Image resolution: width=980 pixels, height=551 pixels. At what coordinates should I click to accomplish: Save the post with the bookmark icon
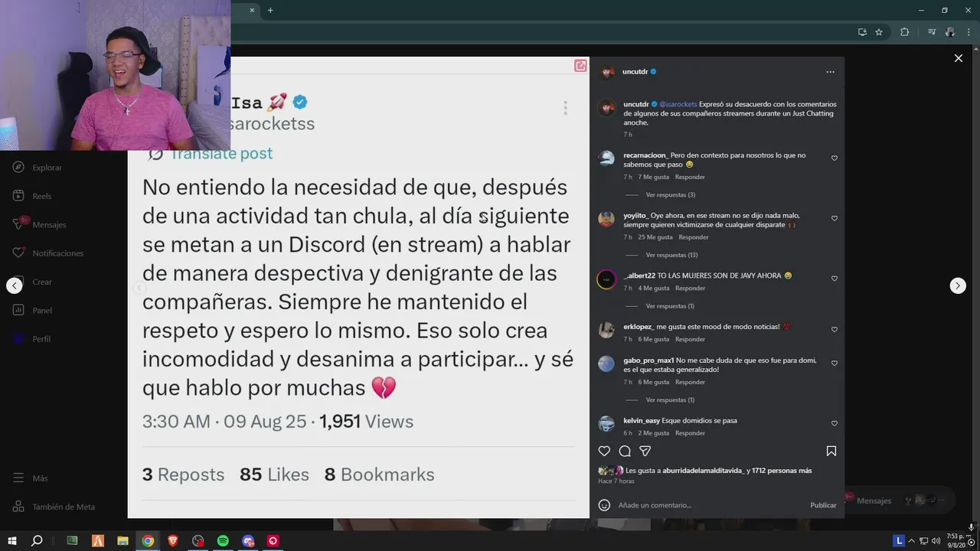831,452
